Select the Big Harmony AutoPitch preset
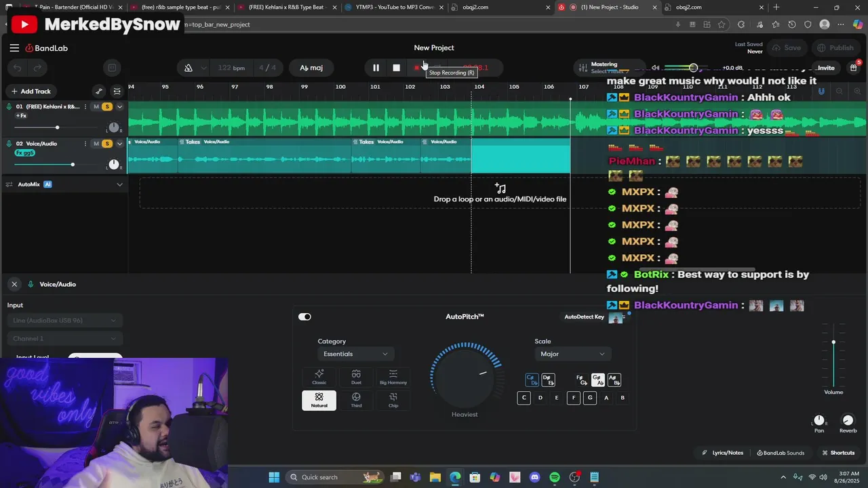868x488 pixels. tap(393, 378)
